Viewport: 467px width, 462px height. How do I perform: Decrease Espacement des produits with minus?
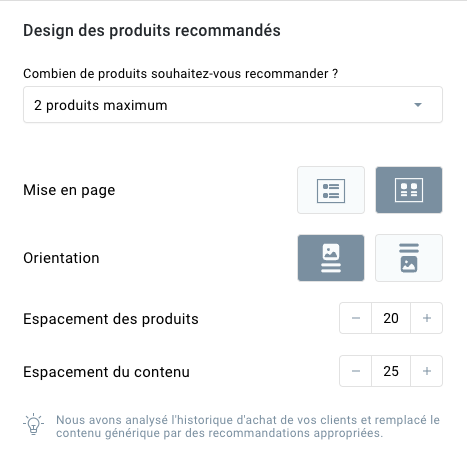[x=356, y=318]
